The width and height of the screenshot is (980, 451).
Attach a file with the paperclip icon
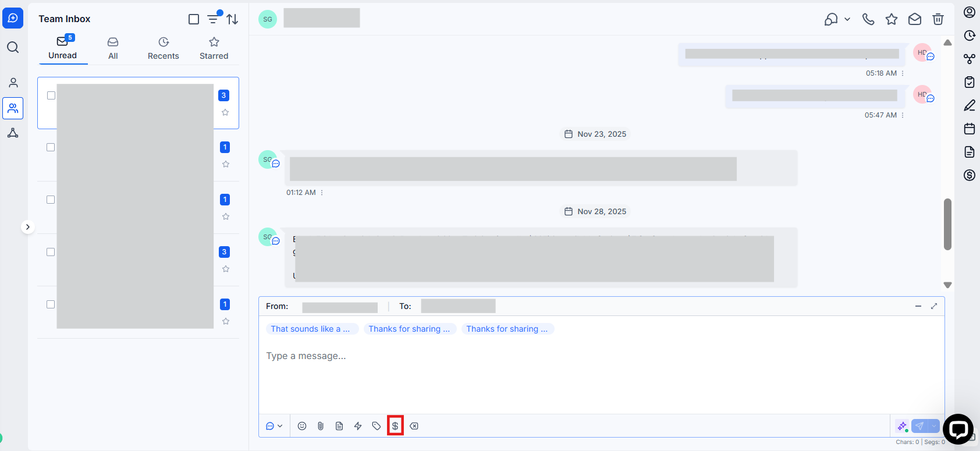coord(321,426)
